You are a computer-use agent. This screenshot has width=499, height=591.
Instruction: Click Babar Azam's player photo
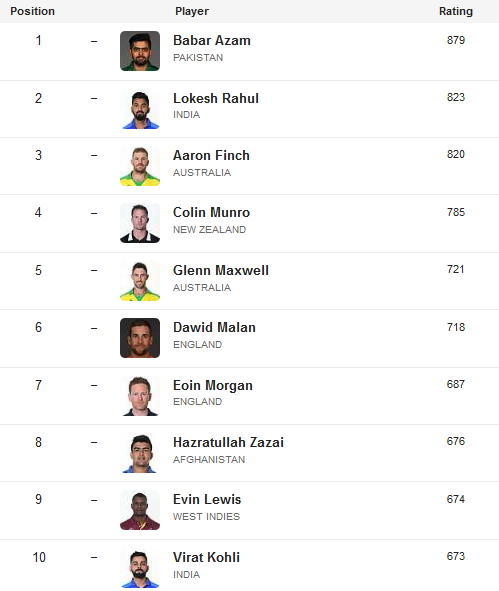pos(140,51)
